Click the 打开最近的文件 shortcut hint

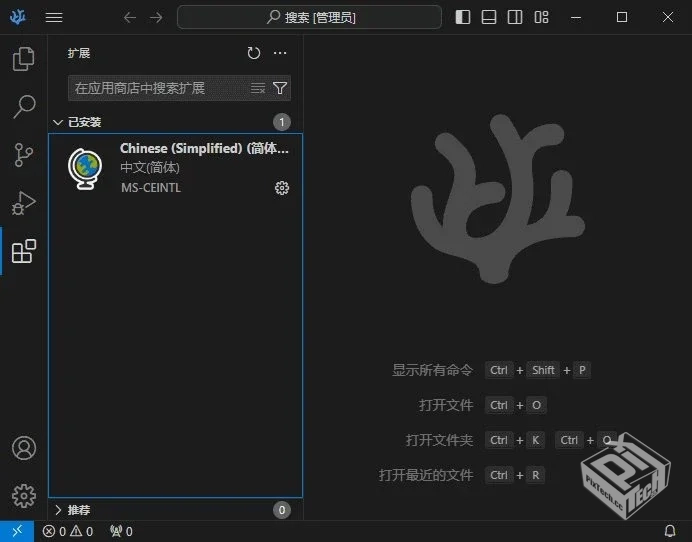coord(426,475)
